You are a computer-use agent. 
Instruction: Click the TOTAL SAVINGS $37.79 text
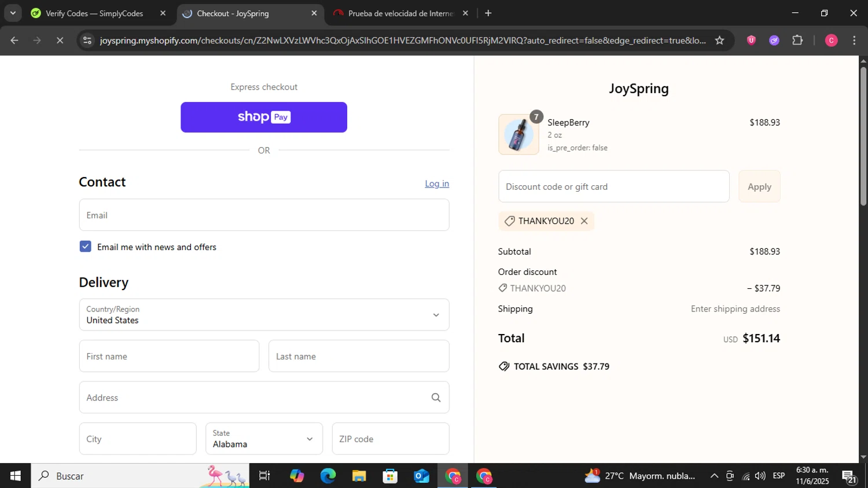coord(554,366)
